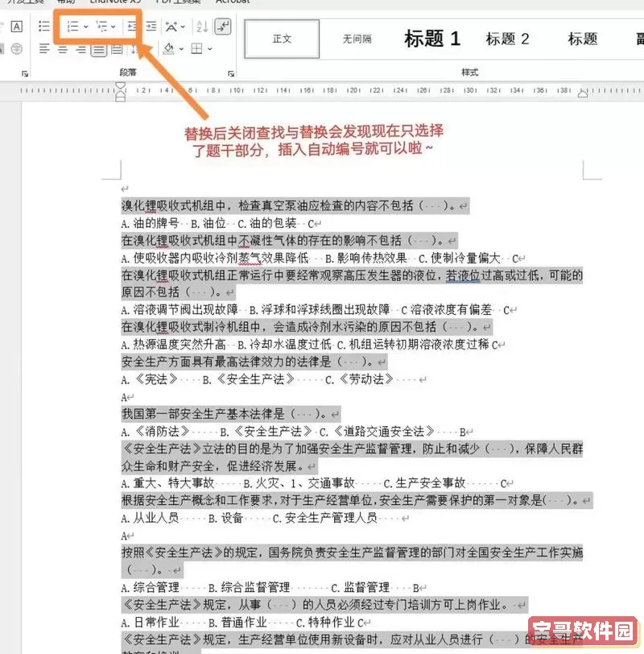Click the Asian Layout icon
The height and width of the screenshot is (654, 644).
[x=171, y=27]
